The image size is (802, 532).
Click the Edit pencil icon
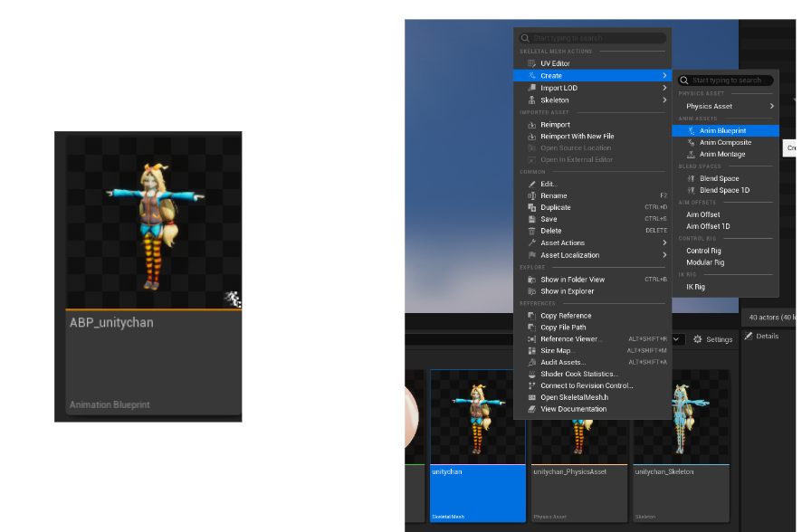(x=531, y=184)
